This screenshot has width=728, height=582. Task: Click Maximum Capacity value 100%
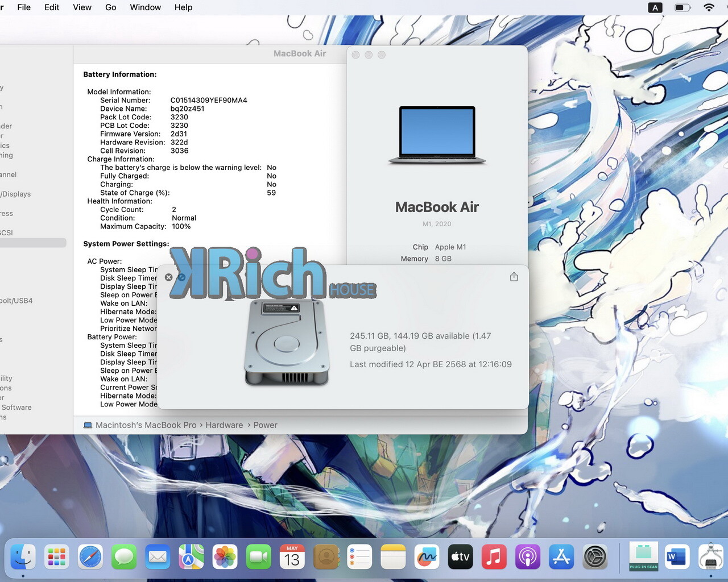181,226
